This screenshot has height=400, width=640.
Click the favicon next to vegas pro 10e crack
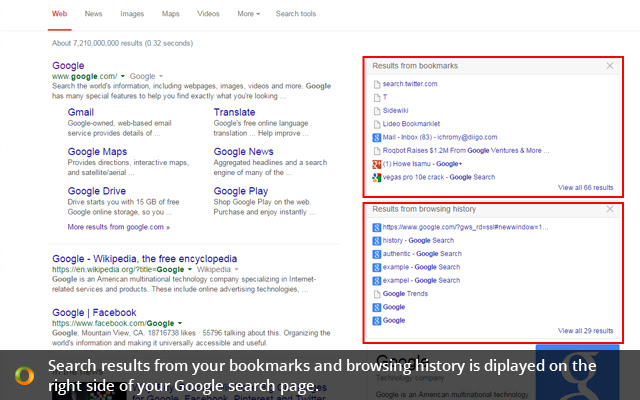(x=376, y=177)
